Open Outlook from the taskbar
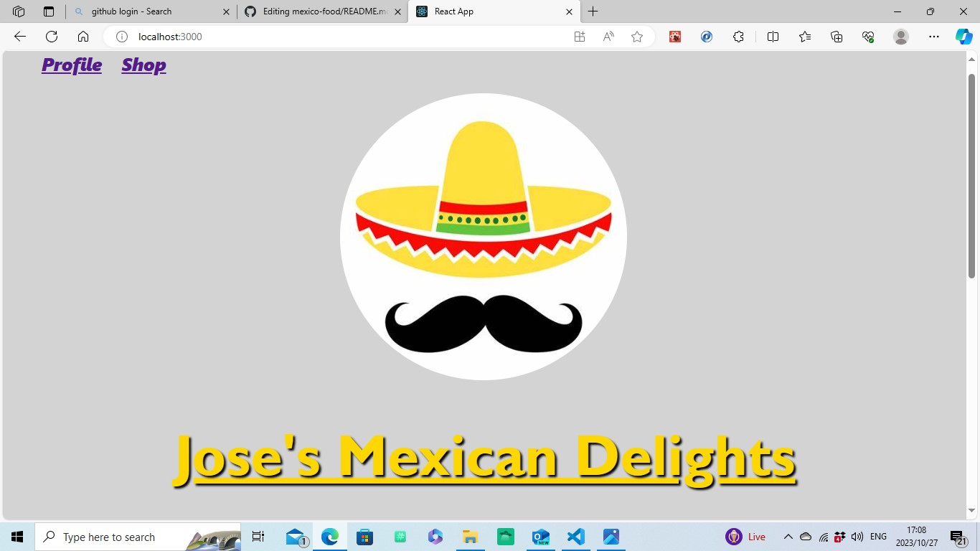The width and height of the screenshot is (980, 551). tap(540, 537)
